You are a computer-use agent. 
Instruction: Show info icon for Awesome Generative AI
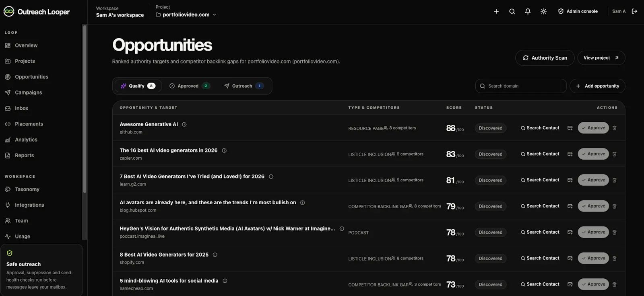click(x=184, y=124)
